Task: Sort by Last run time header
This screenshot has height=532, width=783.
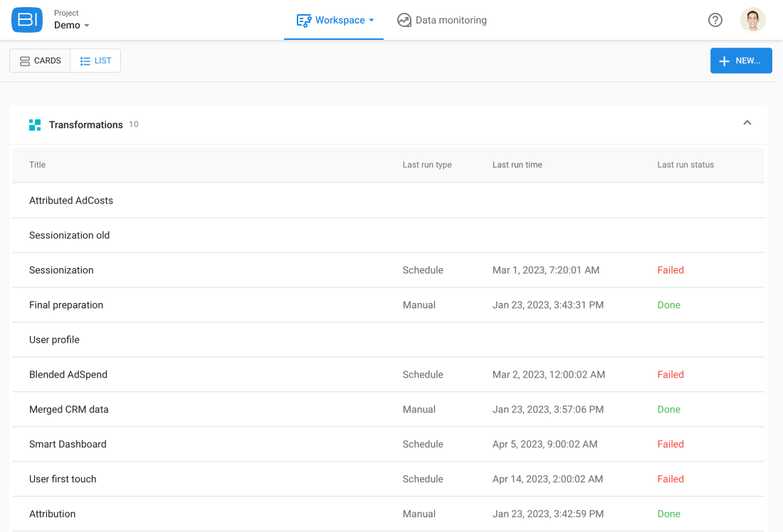Action: tap(517, 165)
